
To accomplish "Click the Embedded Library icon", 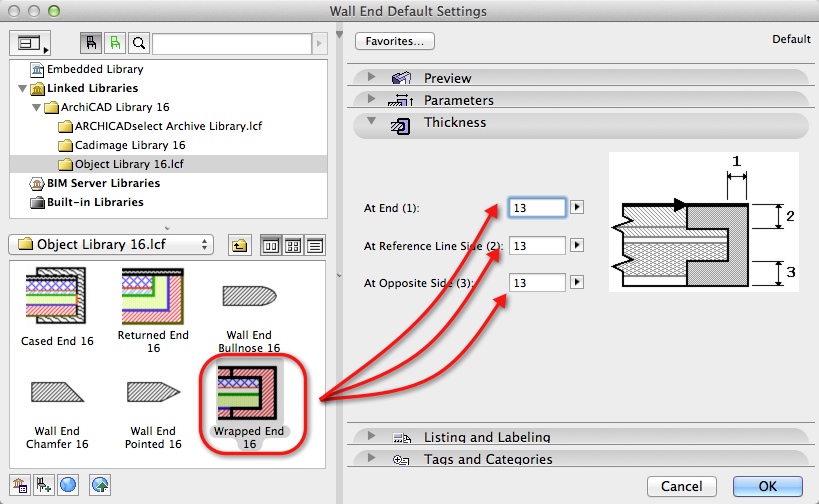I will 37,69.
